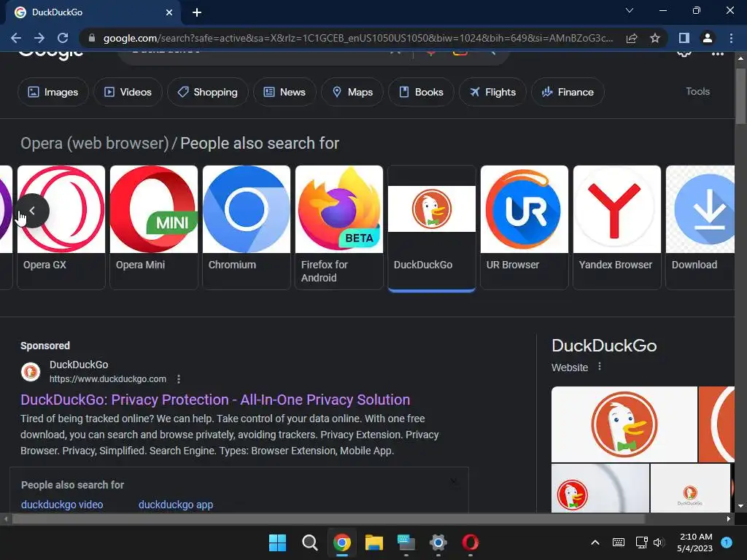Open the Shopping results filter

pos(208,92)
